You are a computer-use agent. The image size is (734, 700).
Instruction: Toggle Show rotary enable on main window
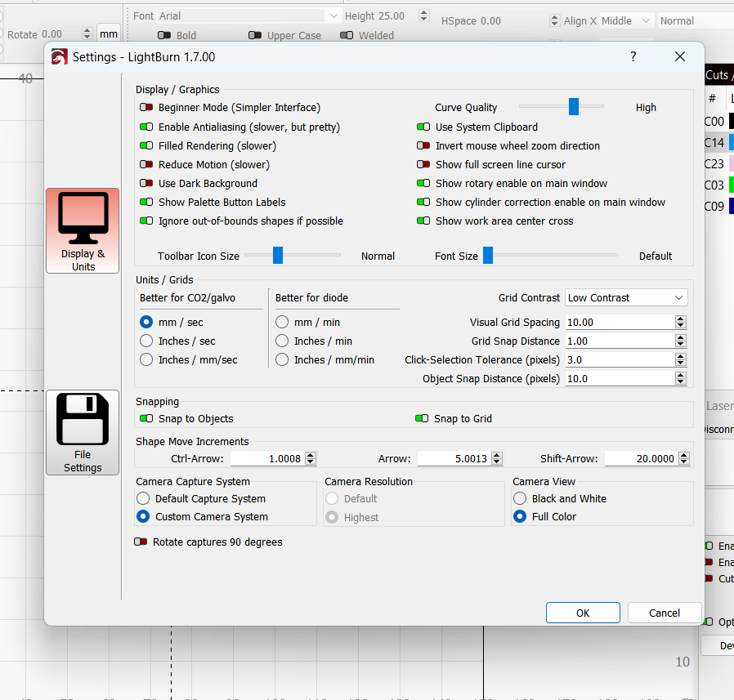click(423, 183)
